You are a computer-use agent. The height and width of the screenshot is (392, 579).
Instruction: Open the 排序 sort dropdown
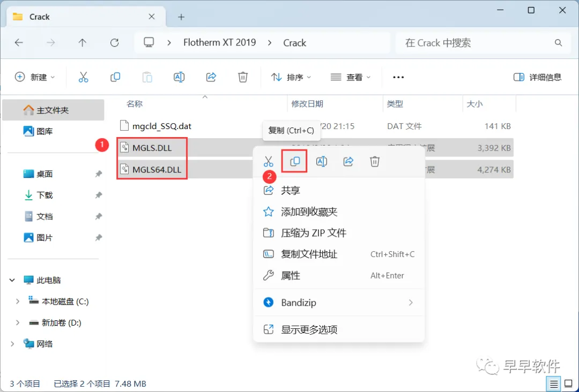tap(291, 77)
